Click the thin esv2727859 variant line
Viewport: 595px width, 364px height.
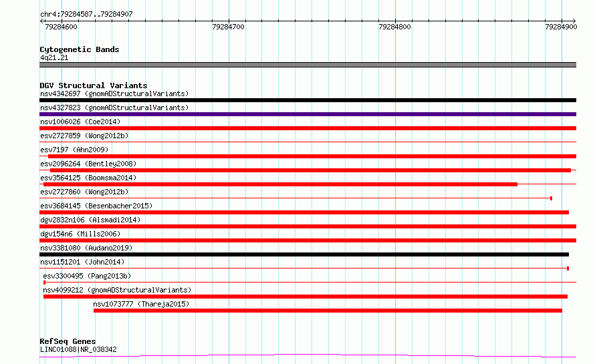[x=308, y=142]
